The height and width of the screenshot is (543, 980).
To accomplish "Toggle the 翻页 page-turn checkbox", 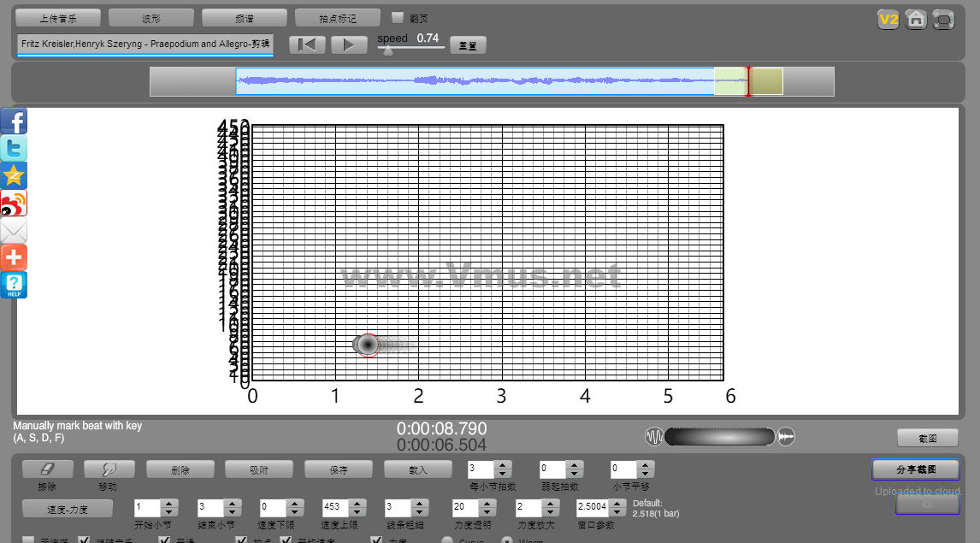I will point(398,17).
